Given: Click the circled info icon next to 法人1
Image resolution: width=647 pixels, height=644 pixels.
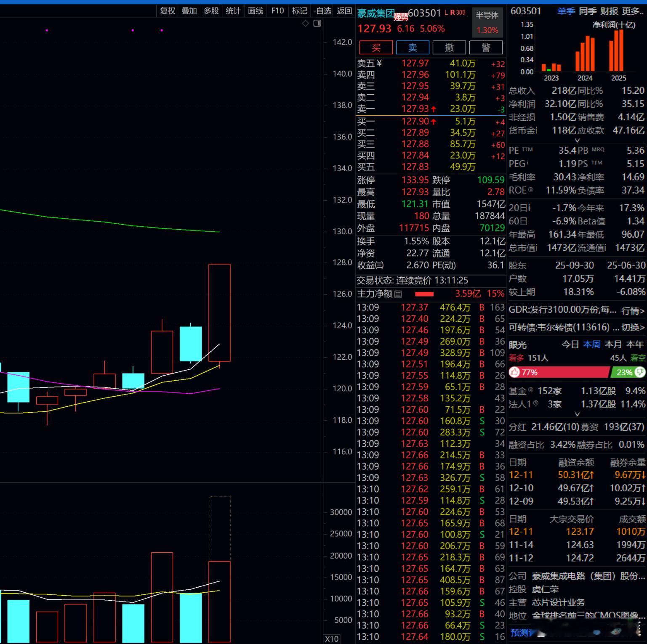Looking at the screenshot, I should 535,403.
